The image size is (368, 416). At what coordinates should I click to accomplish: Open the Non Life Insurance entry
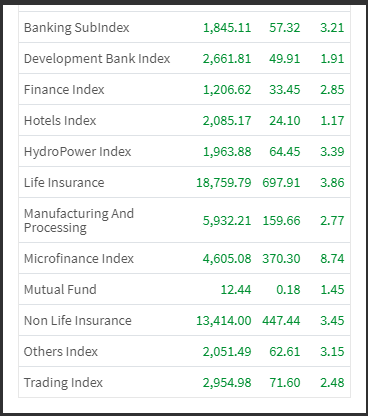tap(78, 321)
